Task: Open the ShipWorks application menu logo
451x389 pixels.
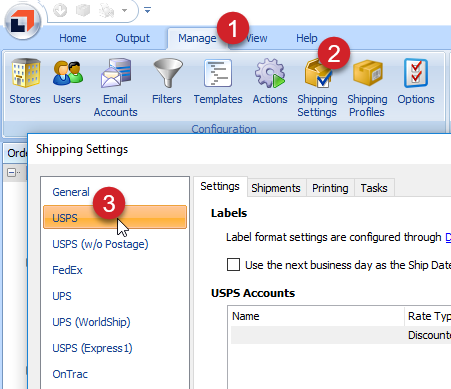Action: (23, 21)
